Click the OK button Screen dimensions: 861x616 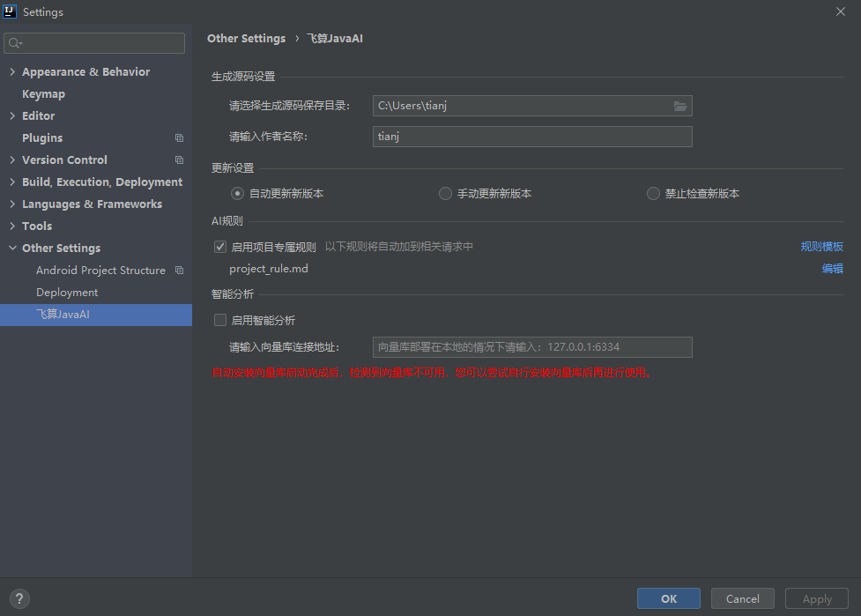(669, 598)
